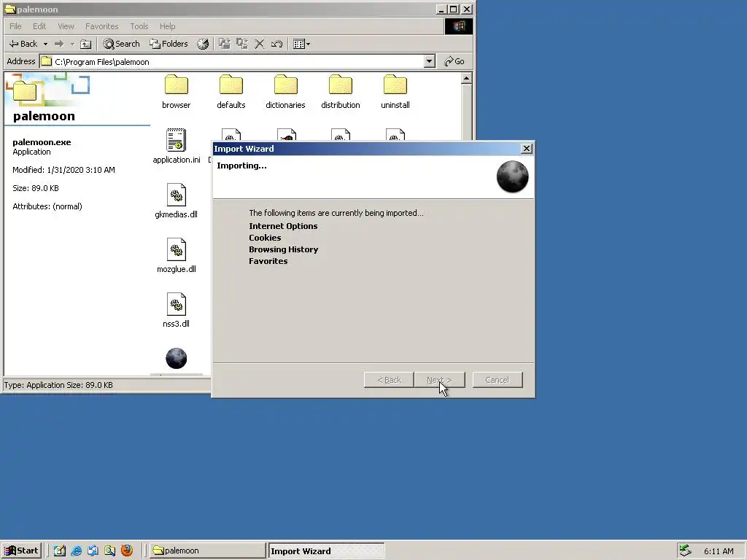The width and height of the screenshot is (747, 560).
Task: Click the system tray network icon
Action: point(685,551)
